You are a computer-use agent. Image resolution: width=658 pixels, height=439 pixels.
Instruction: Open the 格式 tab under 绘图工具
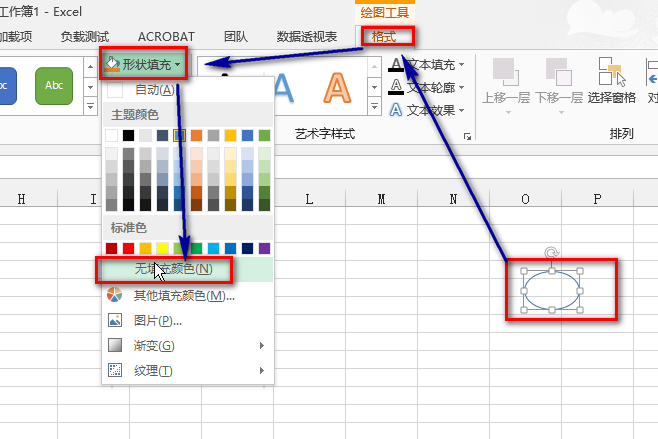[x=384, y=37]
